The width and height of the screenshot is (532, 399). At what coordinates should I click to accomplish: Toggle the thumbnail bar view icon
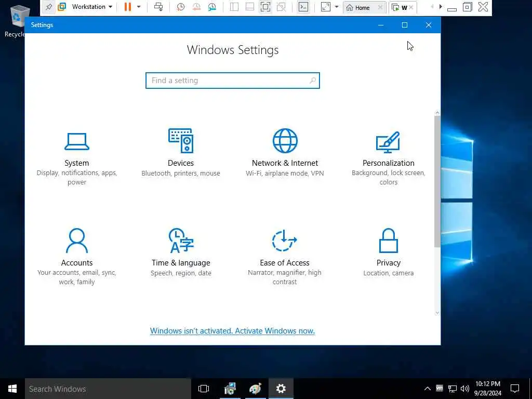(250, 7)
